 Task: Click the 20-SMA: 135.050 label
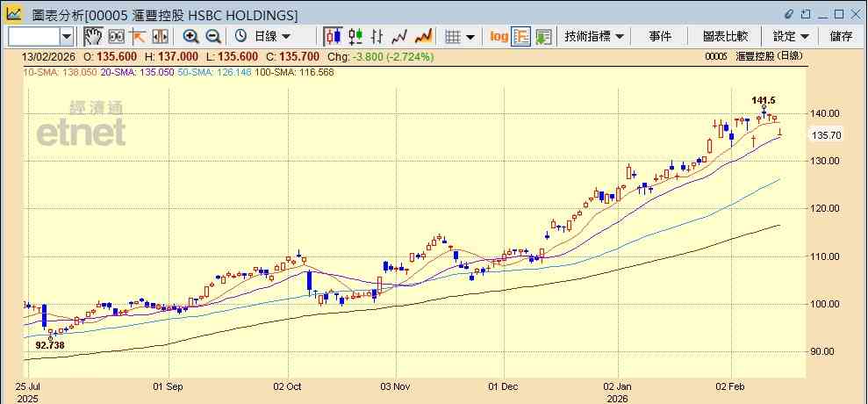138,72
